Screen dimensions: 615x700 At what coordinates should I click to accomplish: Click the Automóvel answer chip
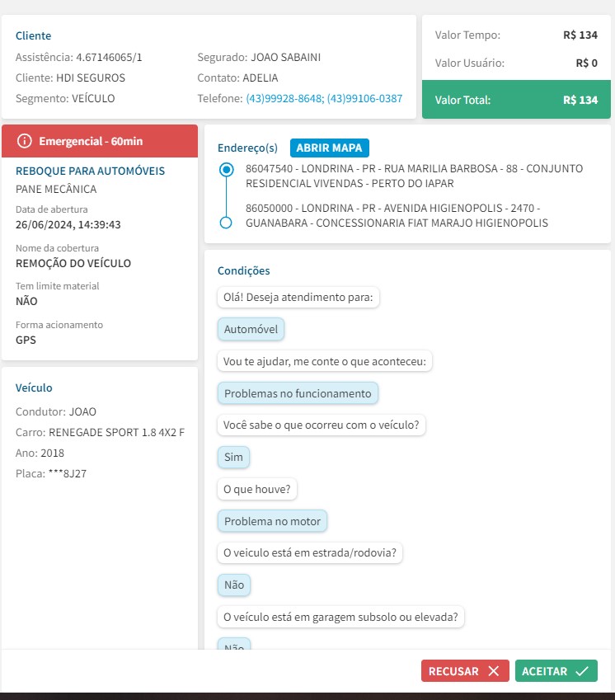point(251,330)
